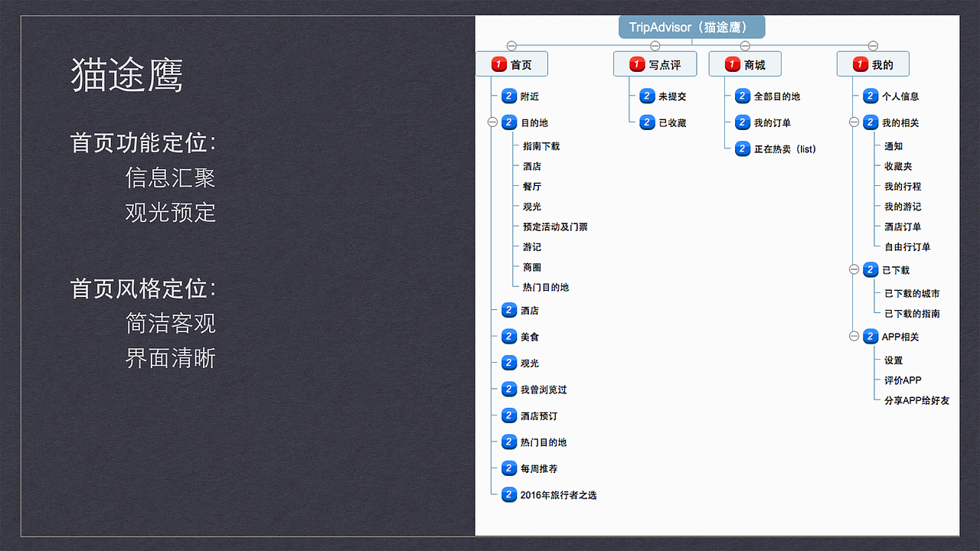Select the 分享APP给好友 subtopic

[916, 400]
